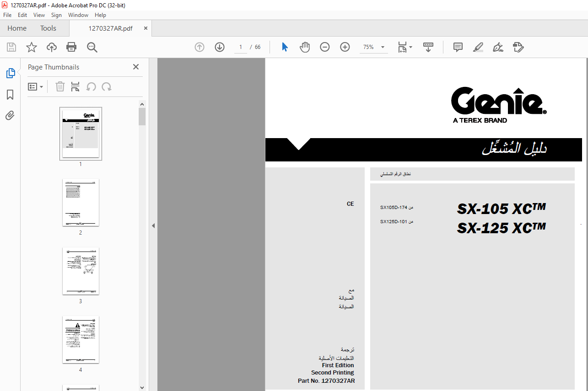Open the Sign document pen tool
The image size is (588, 391).
pyautogui.click(x=498, y=47)
